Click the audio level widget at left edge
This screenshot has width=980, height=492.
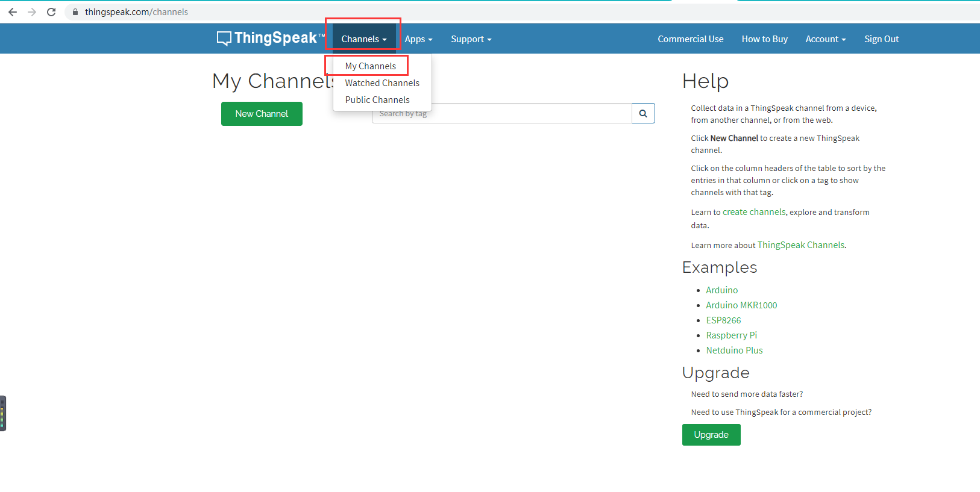pyautogui.click(x=3, y=413)
